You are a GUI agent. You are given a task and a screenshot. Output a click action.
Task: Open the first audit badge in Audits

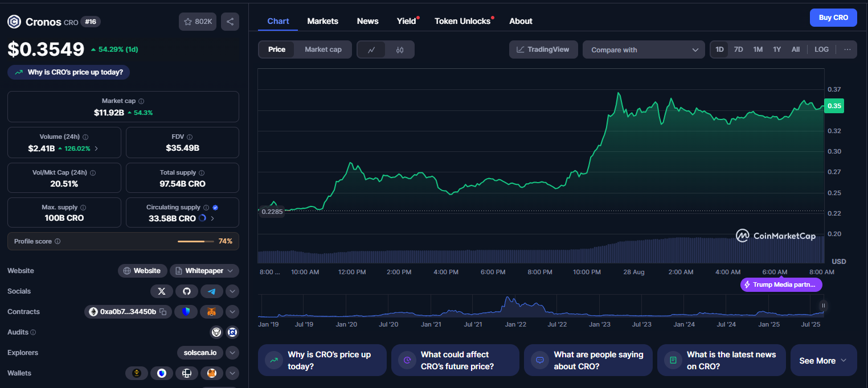pos(216,332)
